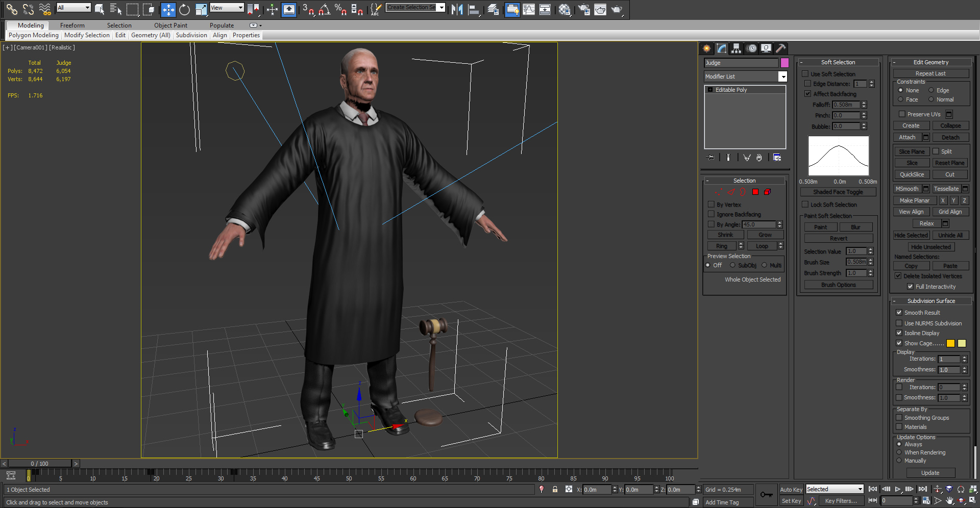Expand the Editable Poly stack entry

(710, 90)
